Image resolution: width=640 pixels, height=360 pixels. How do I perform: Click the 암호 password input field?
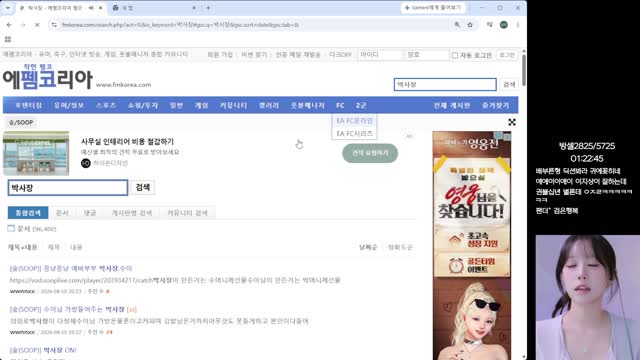coord(427,55)
